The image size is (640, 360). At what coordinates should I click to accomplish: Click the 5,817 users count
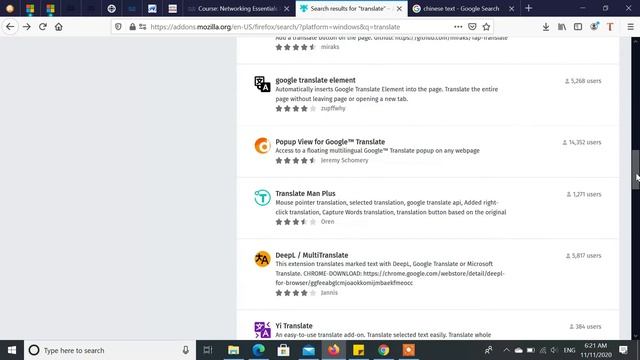tap(583, 256)
